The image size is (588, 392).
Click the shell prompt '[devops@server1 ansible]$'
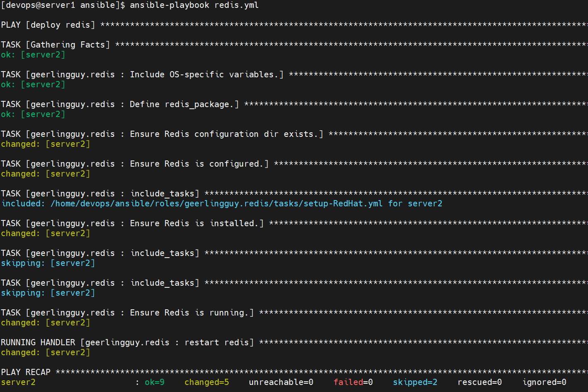63,5
